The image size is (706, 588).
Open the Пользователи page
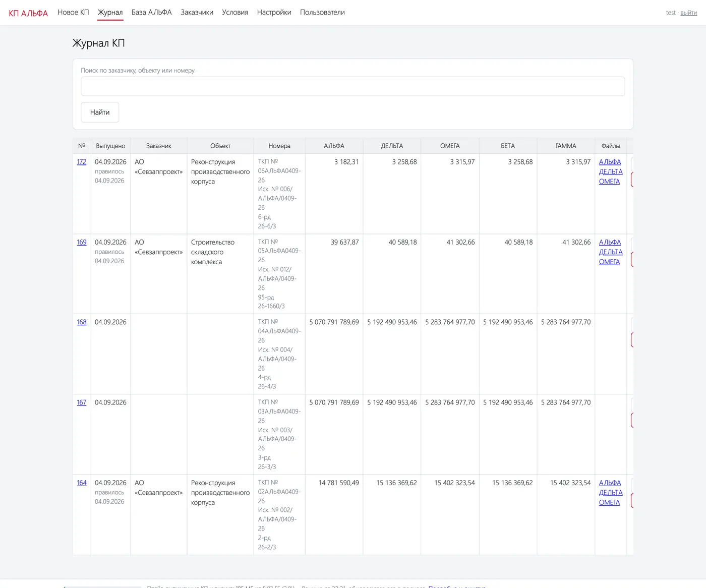pos(322,12)
